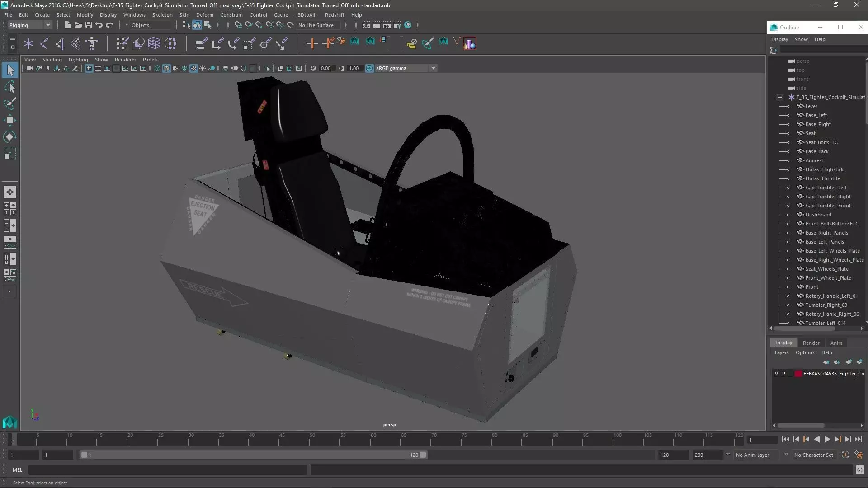868x488 pixels.
Task: Go to end of playback range
Action: coord(858,439)
